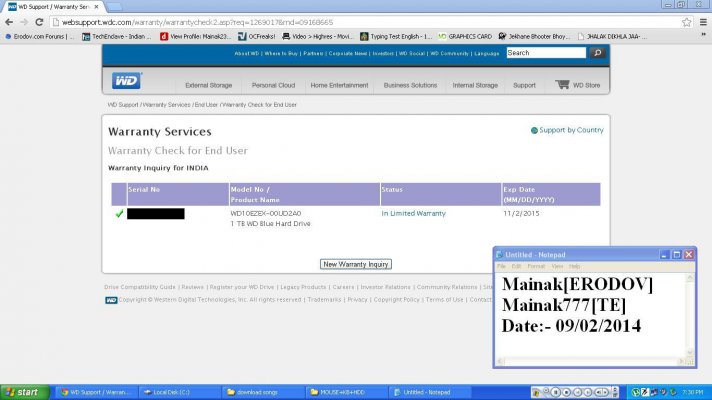Click the Notepad vertical scrollbar up arrow
Screen dimensions: 712x400
(690, 277)
